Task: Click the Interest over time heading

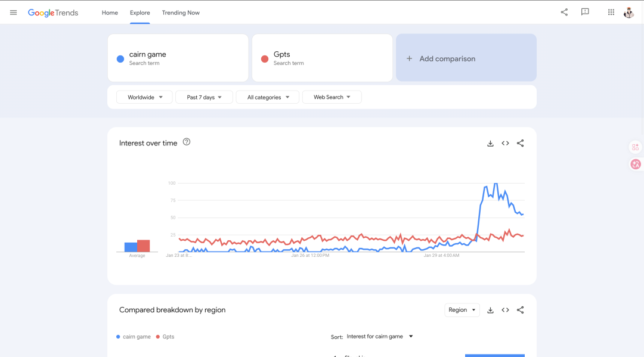Action: click(148, 143)
